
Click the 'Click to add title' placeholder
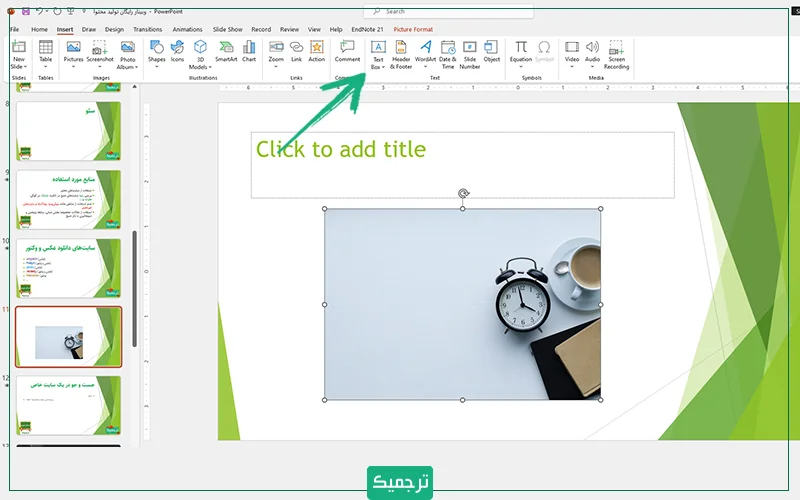[x=462, y=165]
